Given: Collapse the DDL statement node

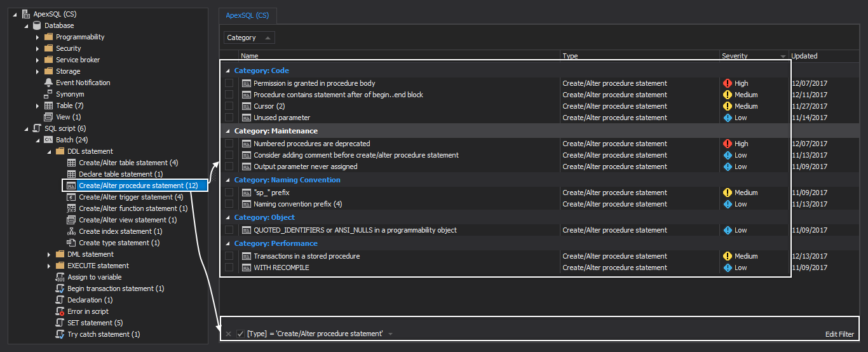Looking at the screenshot, I should 50,151.
